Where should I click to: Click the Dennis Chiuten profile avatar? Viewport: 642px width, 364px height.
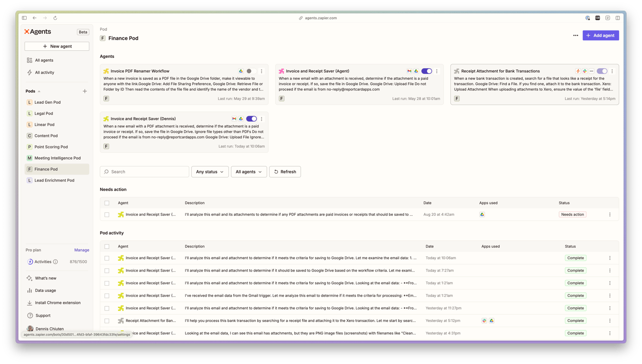[x=30, y=329]
